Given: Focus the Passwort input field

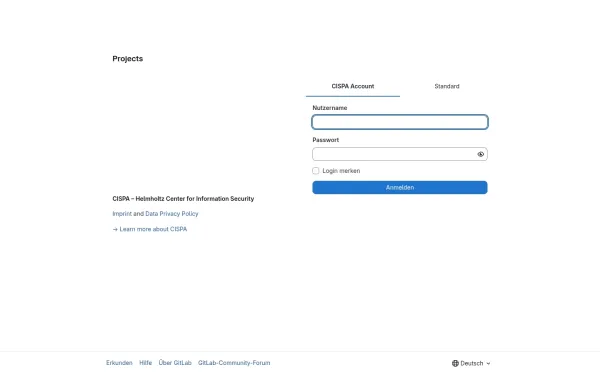Looking at the screenshot, I should (400, 154).
